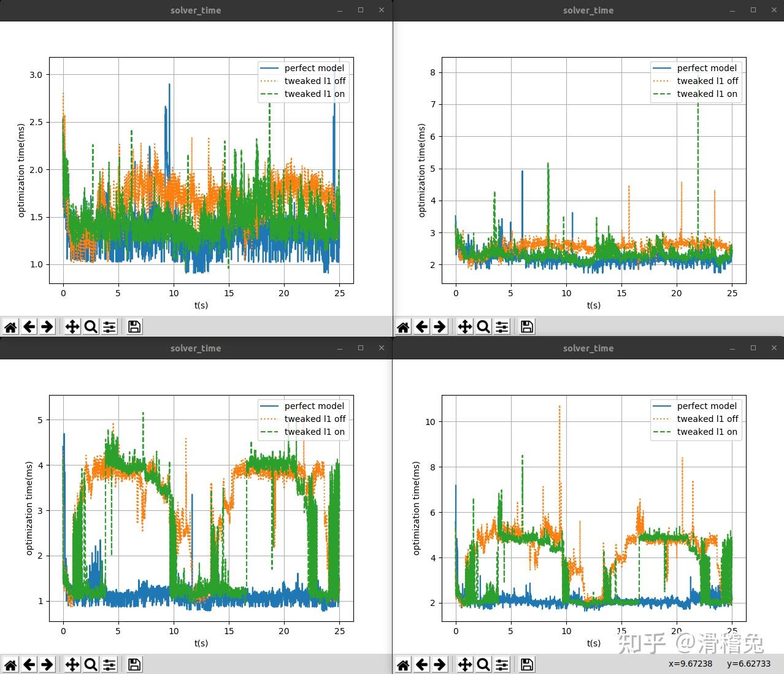Click Home icon in top-left plot toolbar

(10, 327)
